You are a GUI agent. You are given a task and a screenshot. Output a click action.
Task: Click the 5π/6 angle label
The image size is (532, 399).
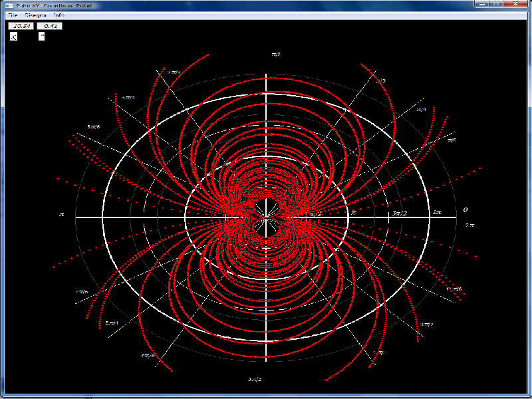(x=94, y=127)
